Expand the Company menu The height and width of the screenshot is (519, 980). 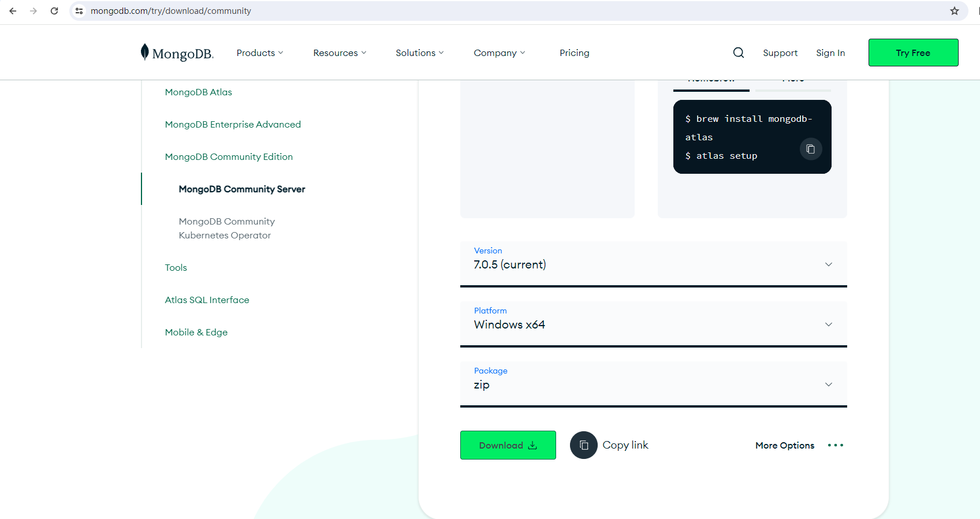pyautogui.click(x=500, y=53)
